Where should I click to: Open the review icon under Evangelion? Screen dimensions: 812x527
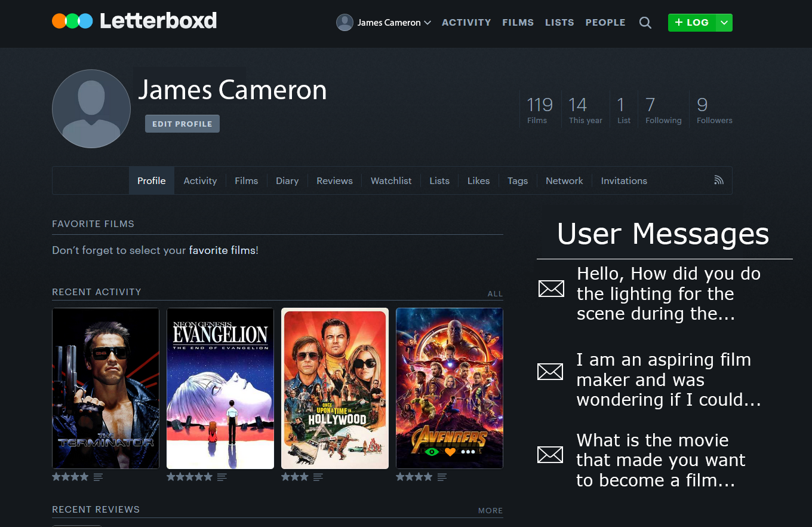222,476
